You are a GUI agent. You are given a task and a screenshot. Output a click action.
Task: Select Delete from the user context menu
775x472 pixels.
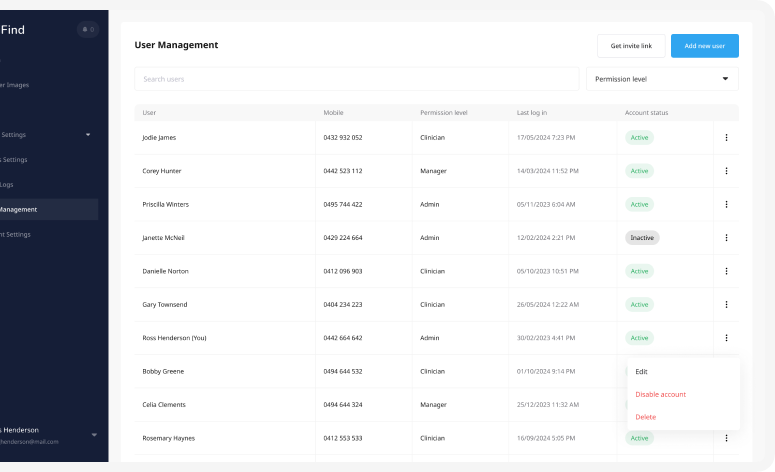pos(646,417)
